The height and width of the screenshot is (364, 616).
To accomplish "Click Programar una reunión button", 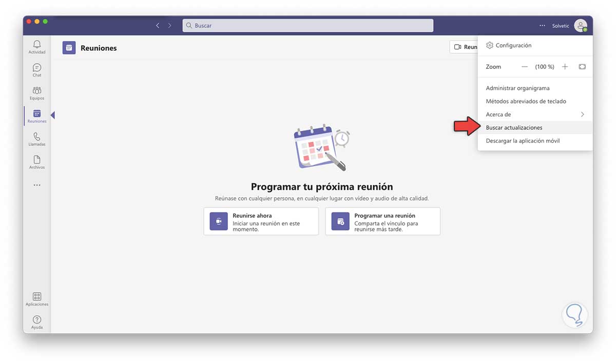I will coord(382,221).
